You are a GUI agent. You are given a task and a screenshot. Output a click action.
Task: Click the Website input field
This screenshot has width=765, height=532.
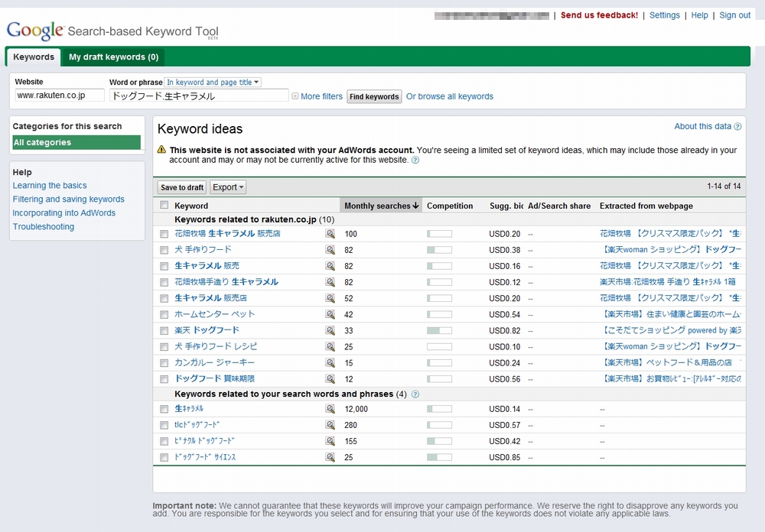coord(60,95)
